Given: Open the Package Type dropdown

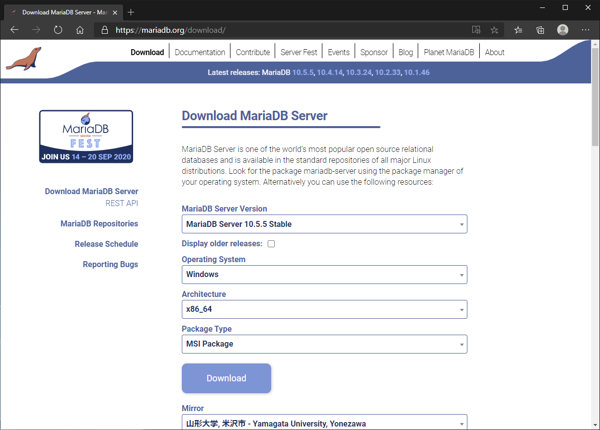Looking at the screenshot, I should [x=324, y=344].
